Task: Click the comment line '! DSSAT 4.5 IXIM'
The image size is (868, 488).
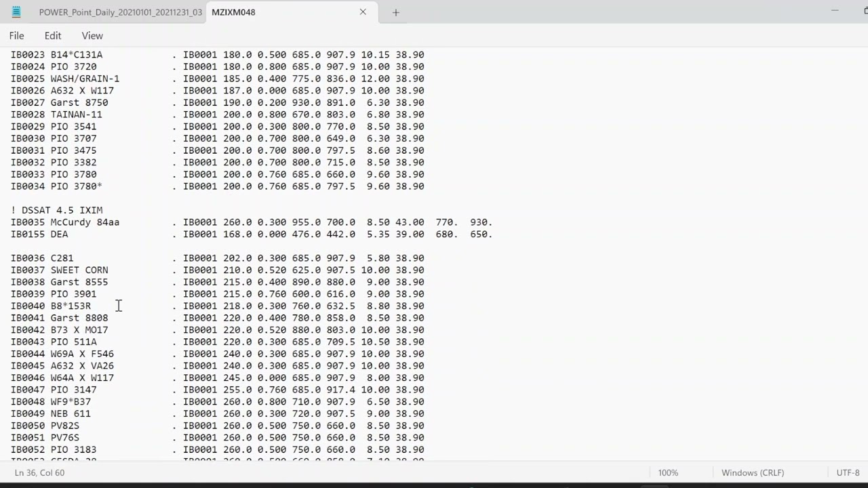Action: pos(57,210)
